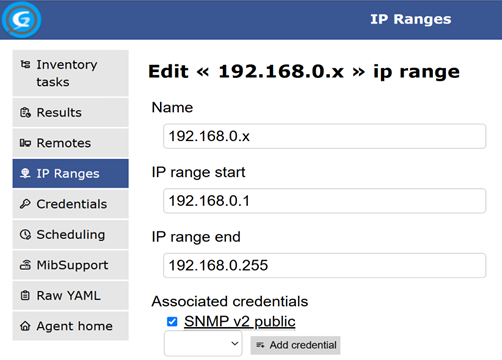Open the credential selection dropdown
Image resolution: width=502 pixels, height=360 pixels.
coord(203,344)
